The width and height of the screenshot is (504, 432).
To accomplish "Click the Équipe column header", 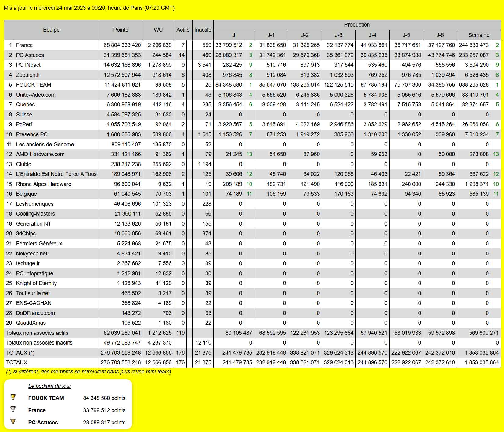I will (51, 30).
